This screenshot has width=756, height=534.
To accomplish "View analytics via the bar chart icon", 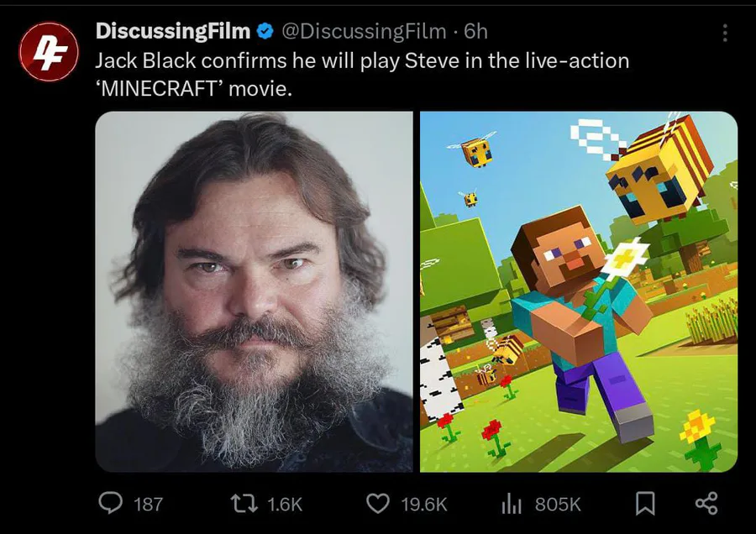I will coord(511,504).
